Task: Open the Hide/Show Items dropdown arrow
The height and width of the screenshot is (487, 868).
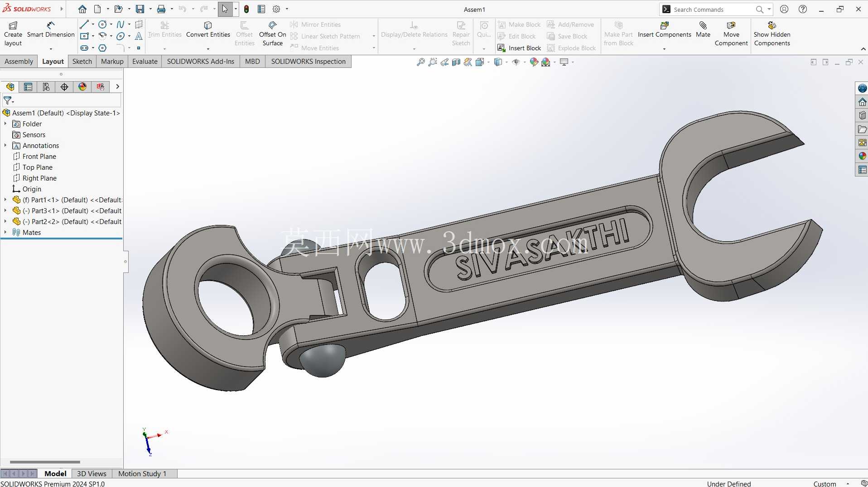Action: click(x=525, y=62)
